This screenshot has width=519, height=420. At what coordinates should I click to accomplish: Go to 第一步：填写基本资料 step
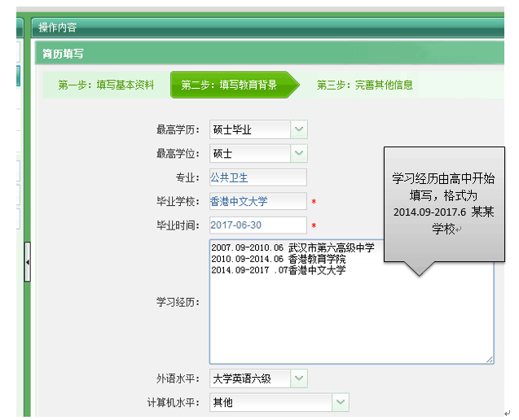[106, 85]
